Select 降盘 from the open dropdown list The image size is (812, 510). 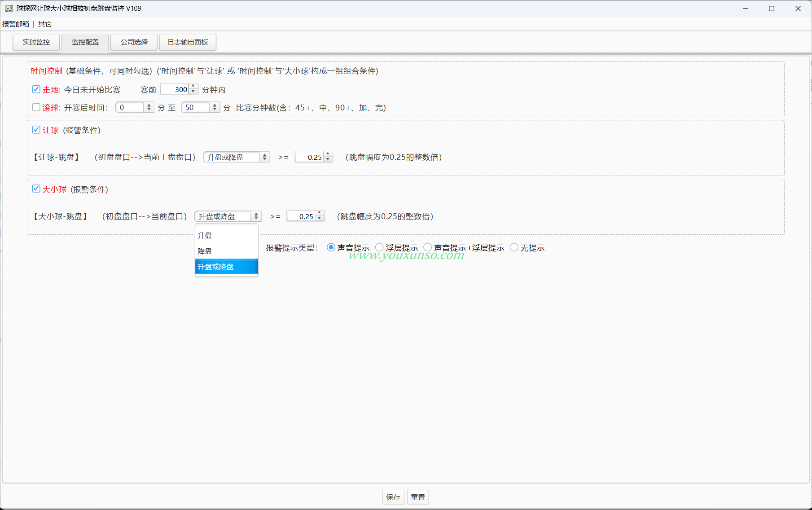click(x=227, y=251)
